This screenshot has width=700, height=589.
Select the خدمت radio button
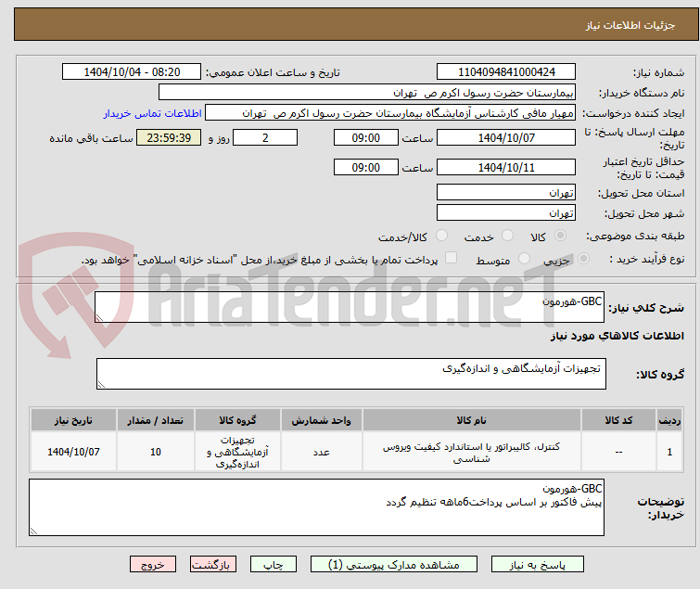[x=507, y=236]
